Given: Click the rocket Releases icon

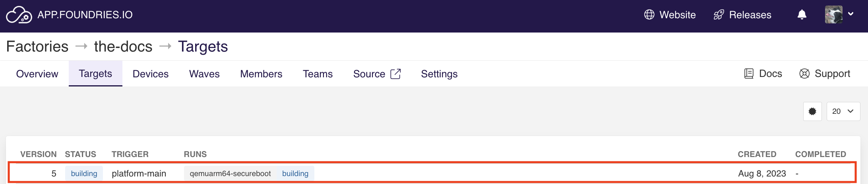Looking at the screenshot, I should [719, 15].
